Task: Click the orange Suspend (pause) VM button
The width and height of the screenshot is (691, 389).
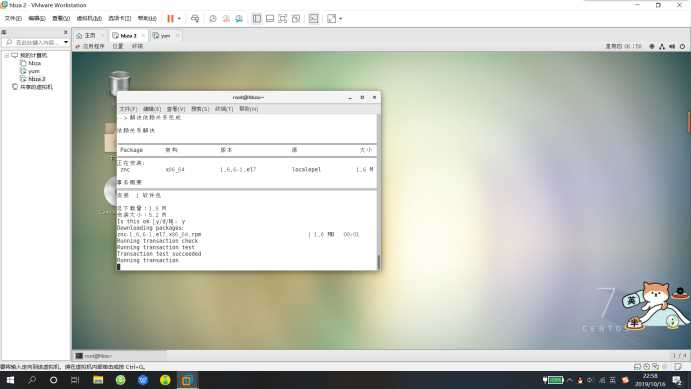Action: (170, 19)
